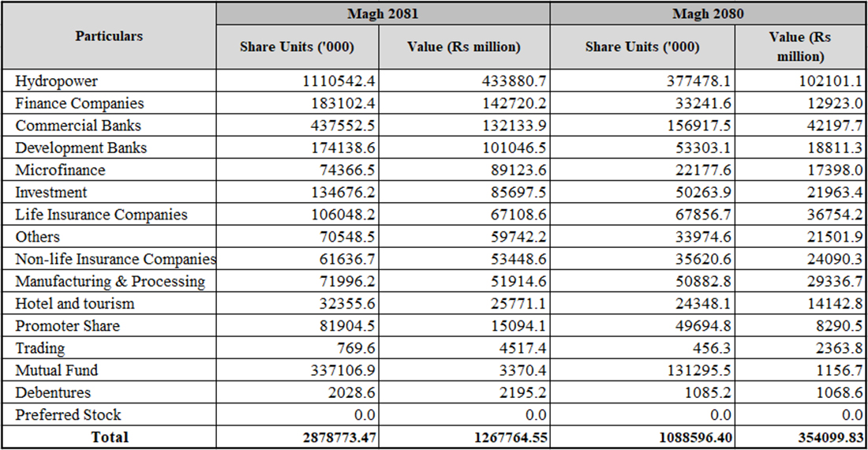The width and height of the screenshot is (868, 450).
Task: Click the Total row label
Action: 109,437
